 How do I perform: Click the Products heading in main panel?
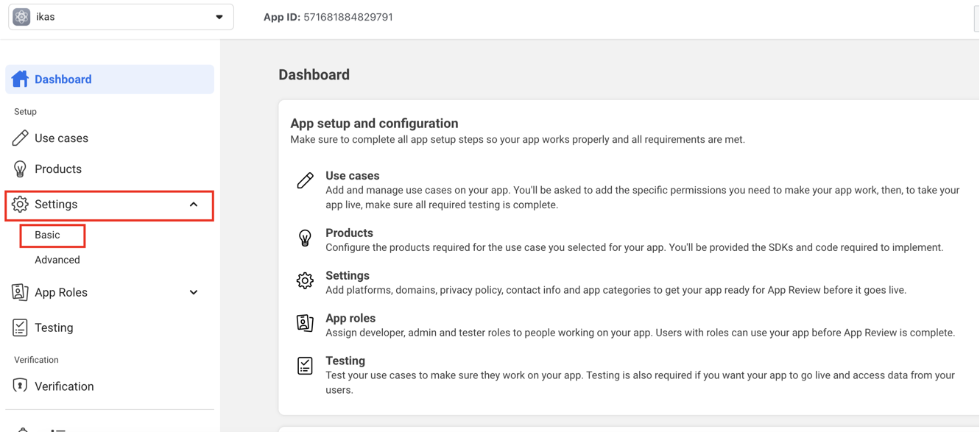(349, 233)
